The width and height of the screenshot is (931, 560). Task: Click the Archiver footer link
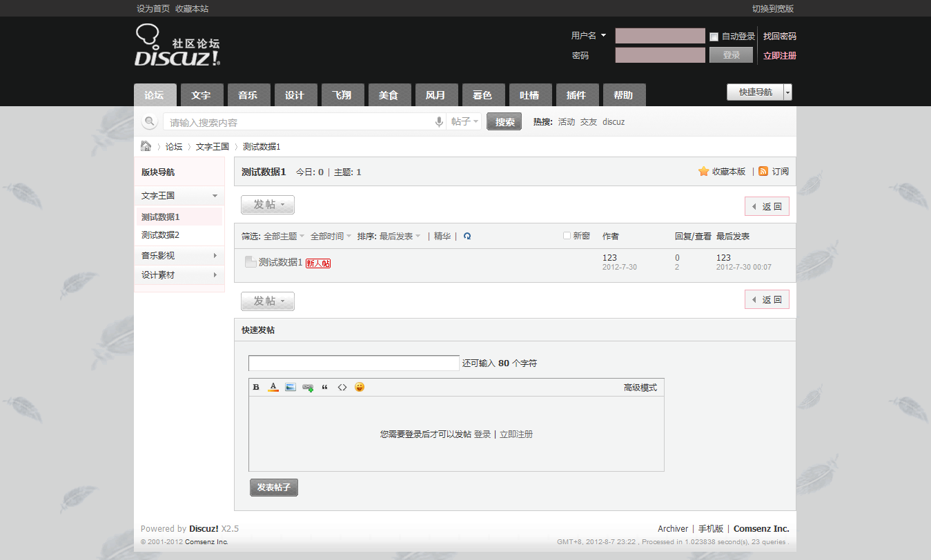pyautogui.click(x=673, y=529)
